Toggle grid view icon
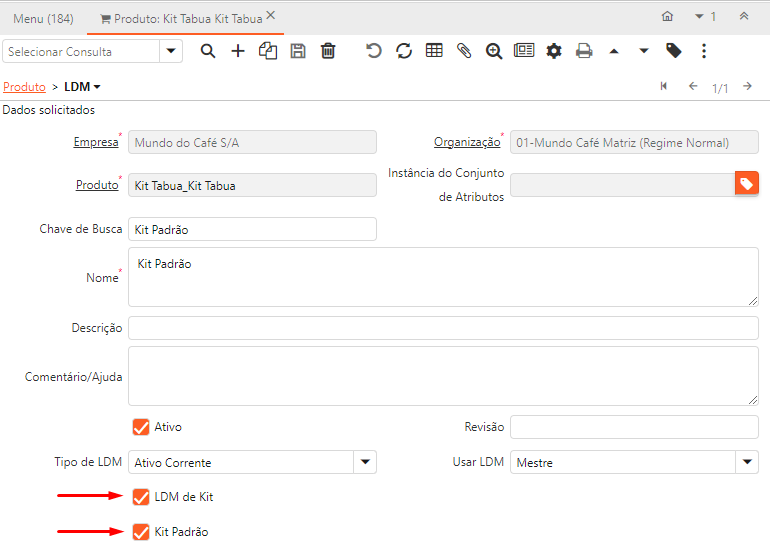 coord(434,51)
